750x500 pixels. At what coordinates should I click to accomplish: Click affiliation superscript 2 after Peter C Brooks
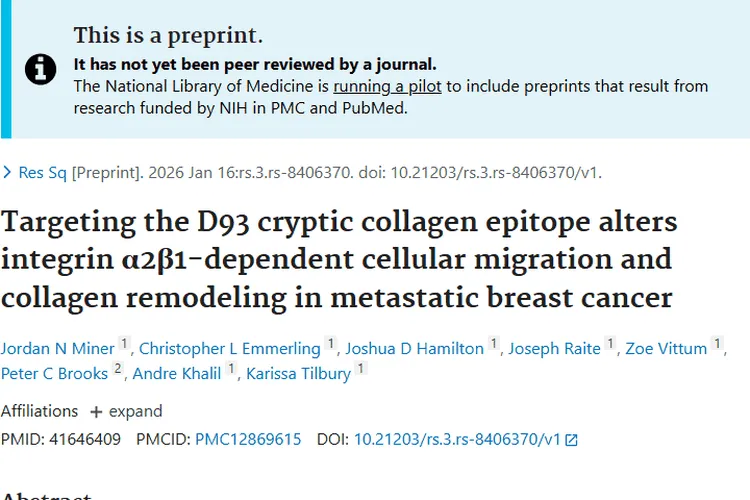(118, 369)
